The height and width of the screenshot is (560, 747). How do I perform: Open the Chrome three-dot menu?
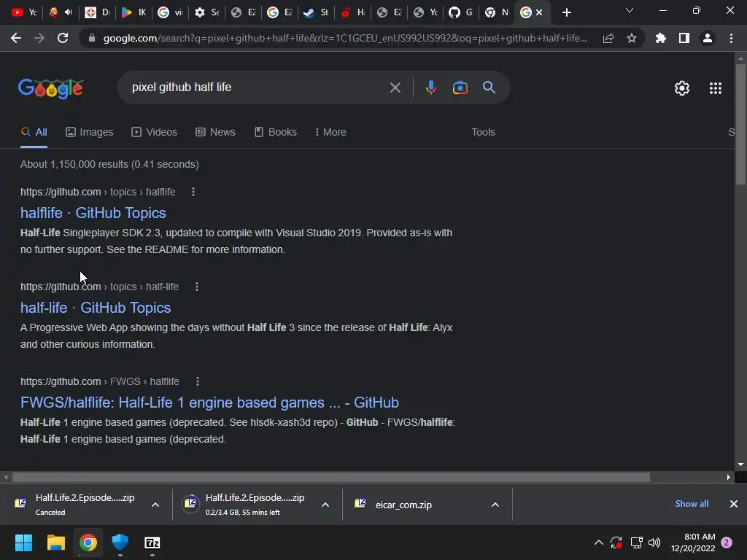click(731, 38)
